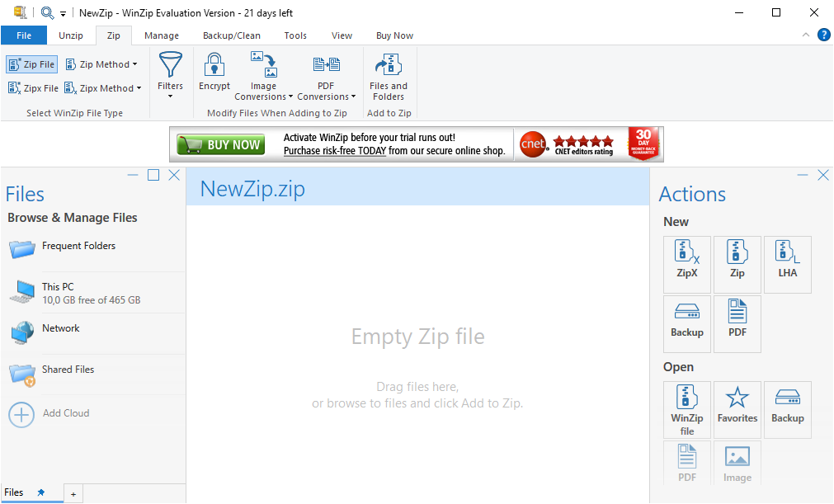
Task: Close the Actions pane
Action: pyautogui.click(x=823, y=175)
